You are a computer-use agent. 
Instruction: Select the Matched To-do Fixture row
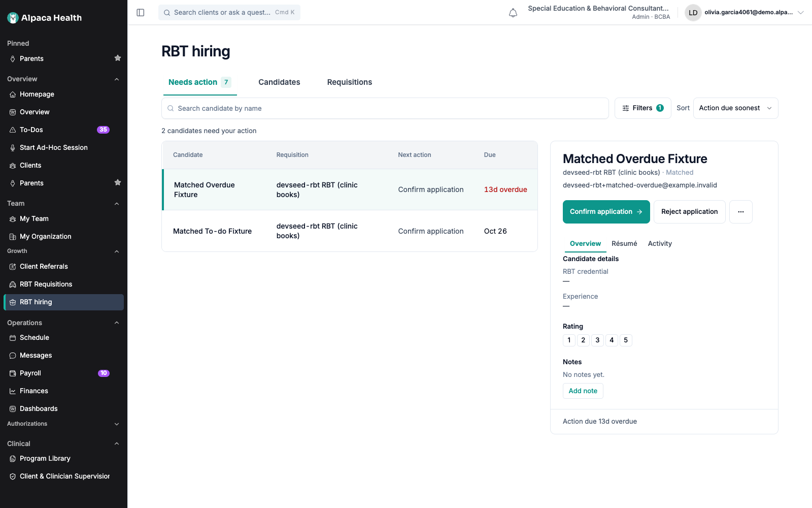point(350,231)
